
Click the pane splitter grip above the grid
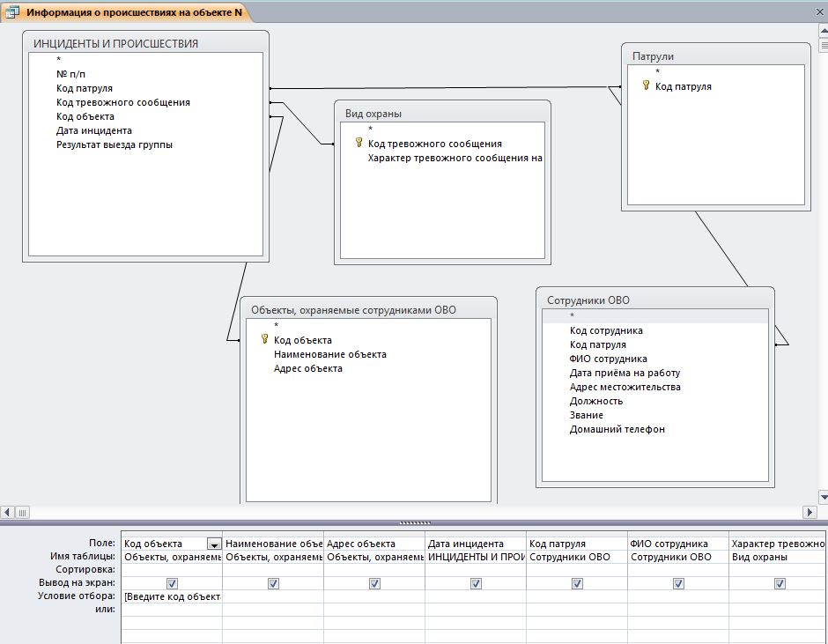(415, 523)
